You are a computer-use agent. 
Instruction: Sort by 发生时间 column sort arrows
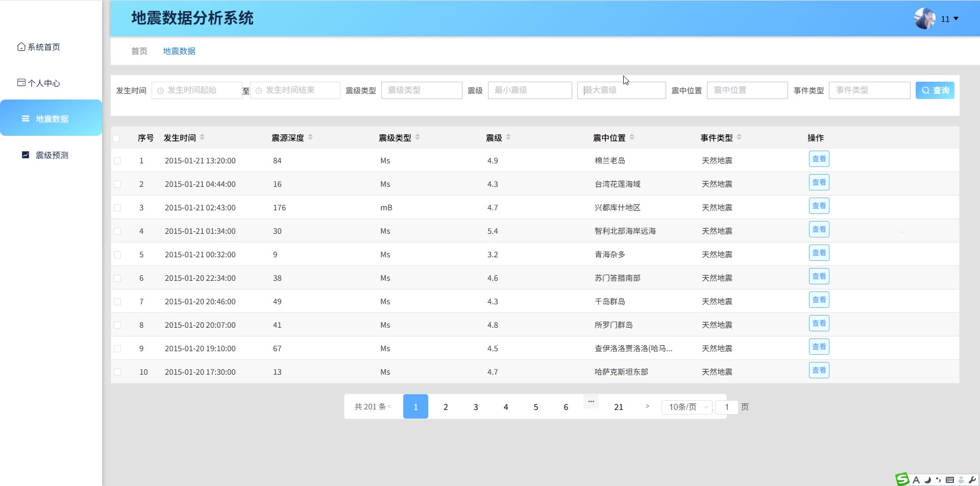pyautogui.click(x=202, y=137)
